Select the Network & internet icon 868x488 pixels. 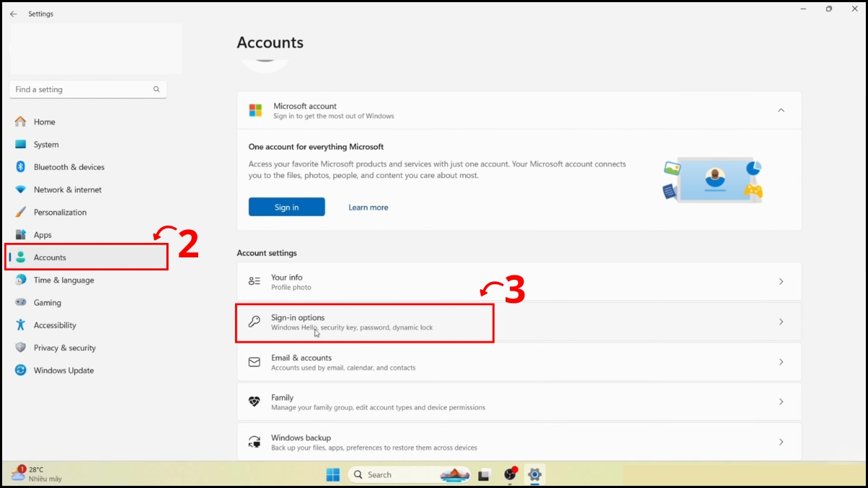[20, 189]
